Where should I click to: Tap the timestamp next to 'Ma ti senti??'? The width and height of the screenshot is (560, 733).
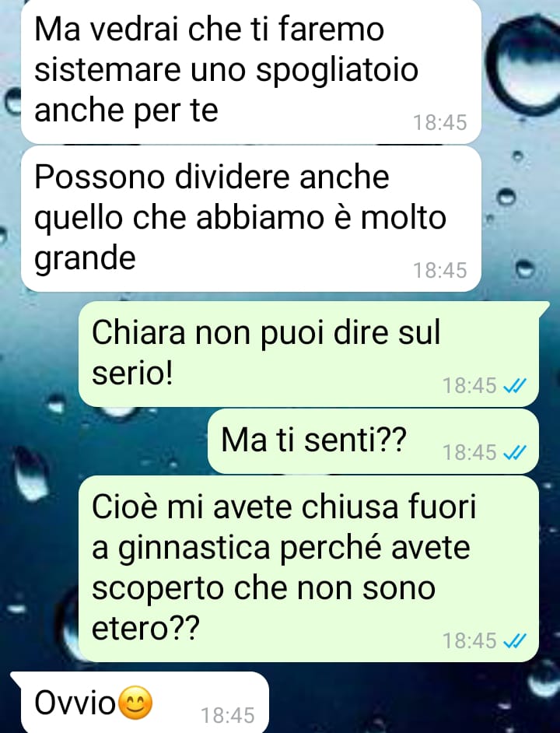pyautogui.click(x=469, y=453)
